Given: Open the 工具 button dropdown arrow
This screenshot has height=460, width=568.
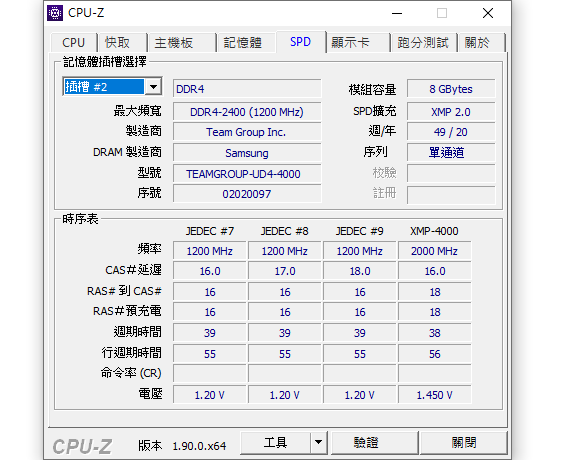Looking at the screenshot, I should [318, 443].
